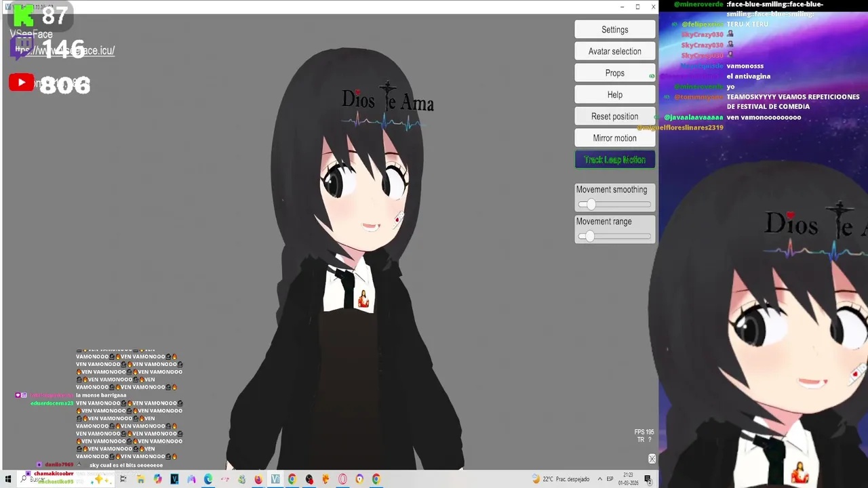Image resolution: width=868 pixels, height=488 pixels.
Task: Click the taskbar Buscar search box
Action: 64,479
